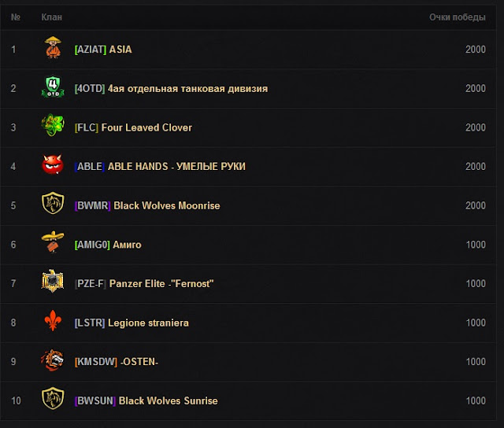Click the AZIAT clan emblem with straw hat
This screenshot has height=428, width=504.
click(x=53, y=47)
